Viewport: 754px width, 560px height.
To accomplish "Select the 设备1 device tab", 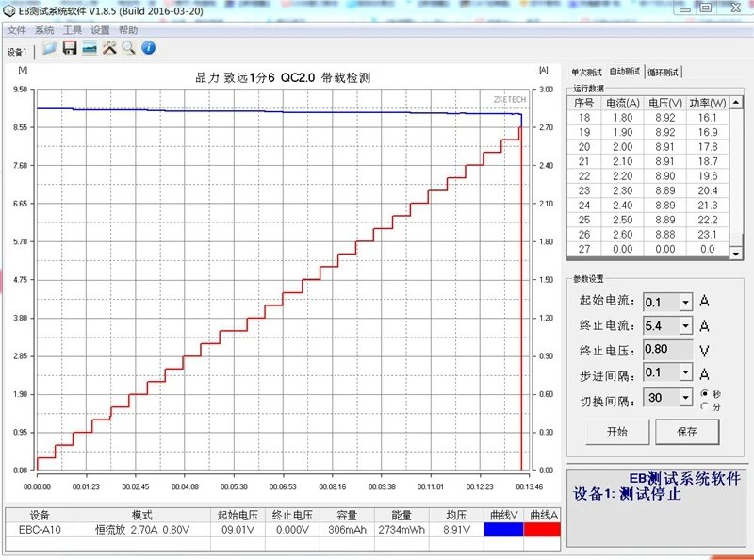I will pos(17,52).
